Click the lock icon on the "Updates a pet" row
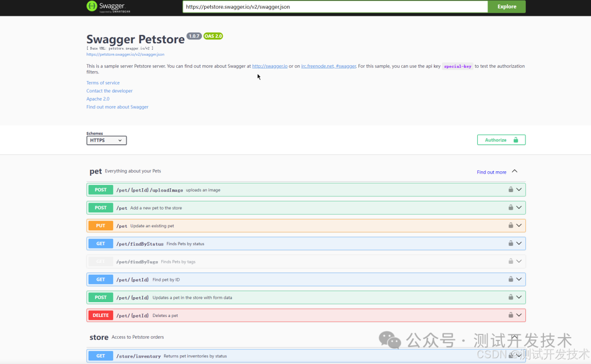The height and width of the screenshot is (364, 591). pos(511,297)
